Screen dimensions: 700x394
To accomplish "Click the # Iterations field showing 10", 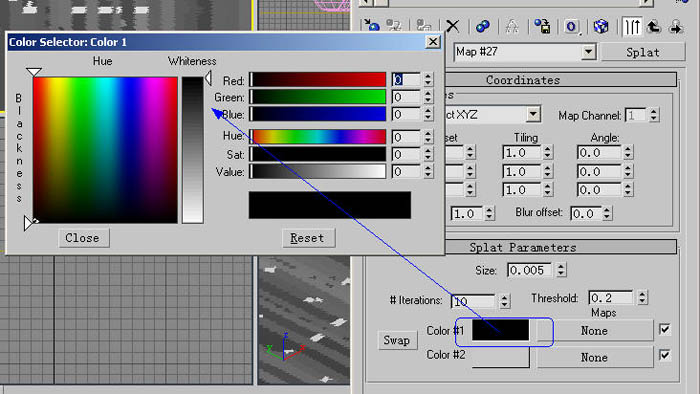I will coord(473,302).
